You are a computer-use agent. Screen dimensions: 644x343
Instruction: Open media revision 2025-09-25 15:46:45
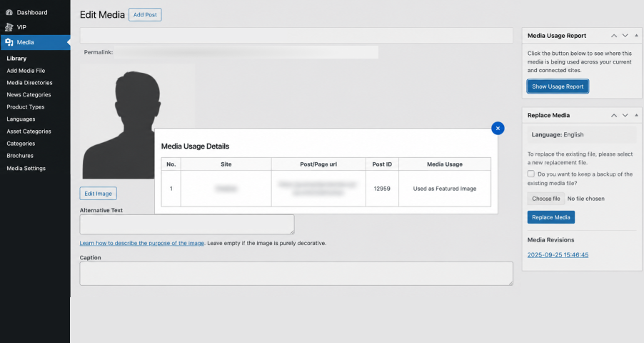(558, 255)
